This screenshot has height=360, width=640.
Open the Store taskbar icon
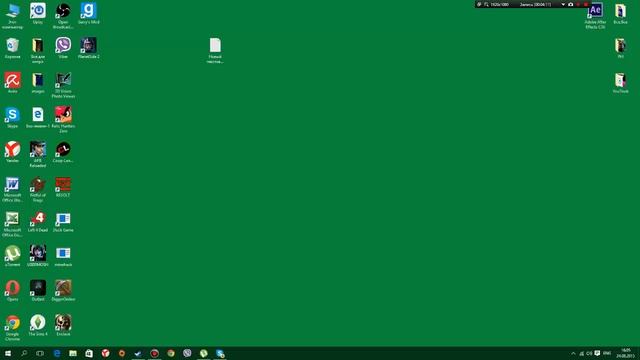tap(89, 353)
